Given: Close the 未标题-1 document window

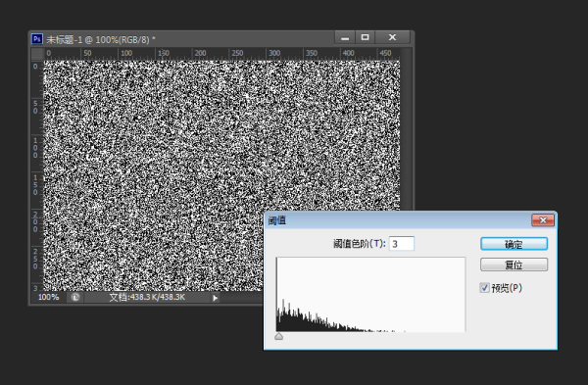Looking at the screenshot, I should coord(392,37).
